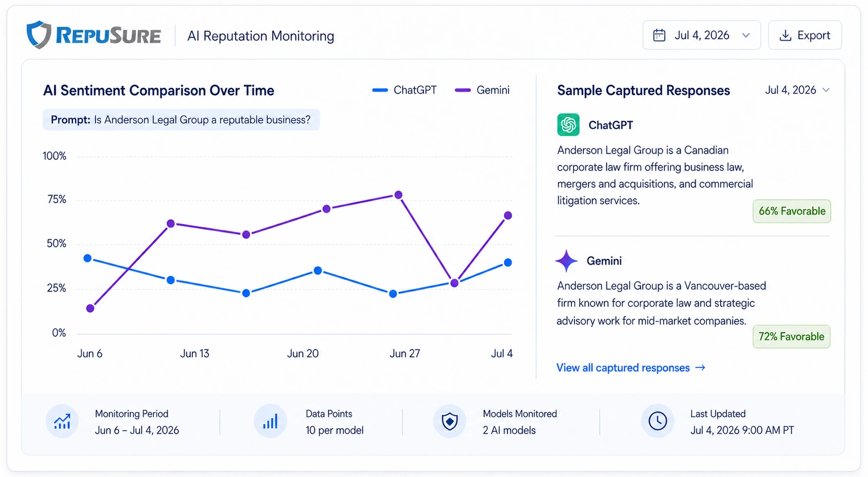Viewport: 868px width, 477px height.
Task: Select the ChatGPT data point at Jul 4
Action: [x=508, y=263]
